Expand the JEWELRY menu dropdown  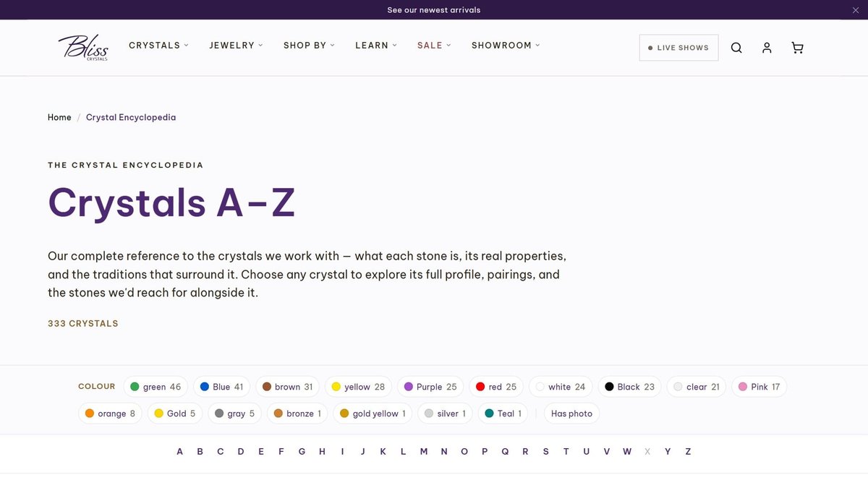(x=236, y=45)
